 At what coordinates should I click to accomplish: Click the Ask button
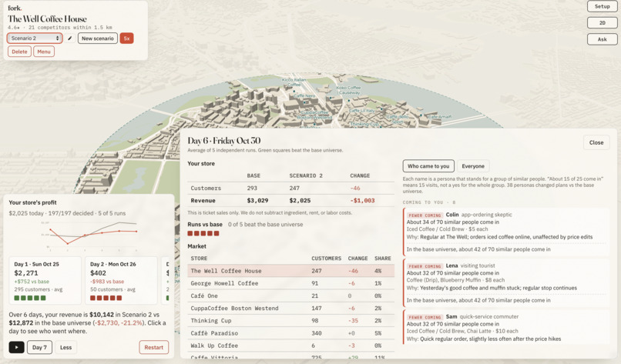602,39
